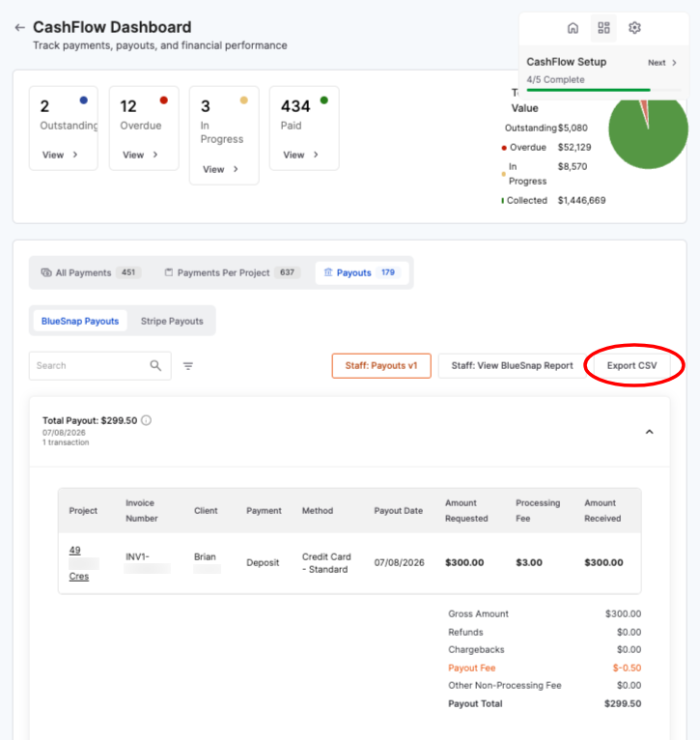The height and width of the screenshot is (740, 700).
Task: Click the Staff: Payouts v1 button
Action: (381, 366)
